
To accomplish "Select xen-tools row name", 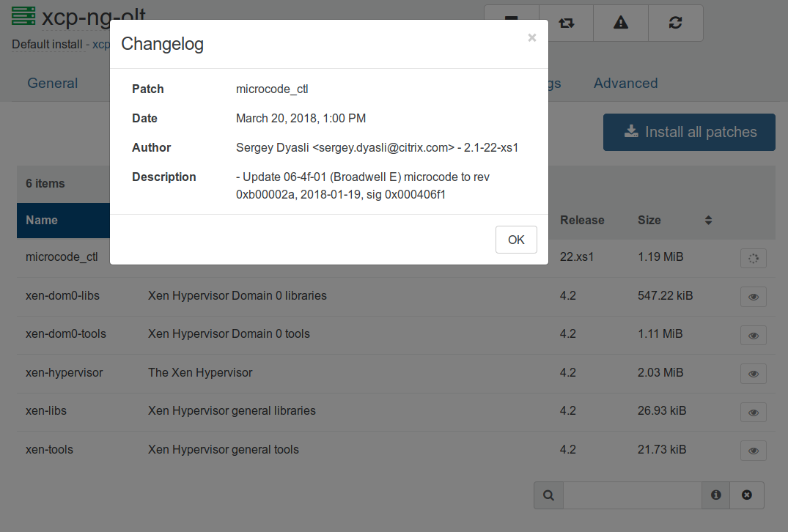I will click(49, 449).
